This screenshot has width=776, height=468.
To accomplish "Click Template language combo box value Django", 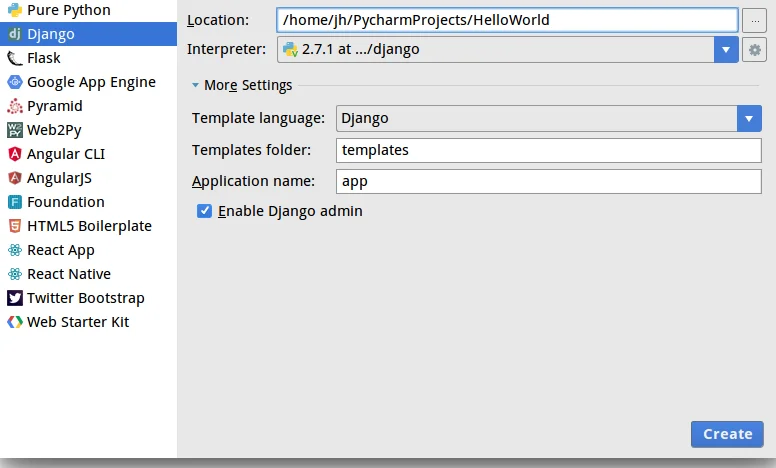I will point(548,119).
